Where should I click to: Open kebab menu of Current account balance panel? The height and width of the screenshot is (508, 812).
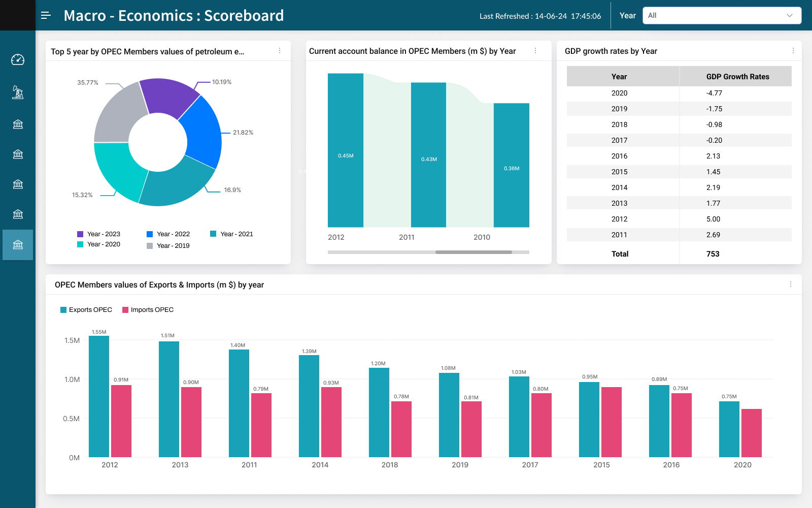click(x=535, y=51)
